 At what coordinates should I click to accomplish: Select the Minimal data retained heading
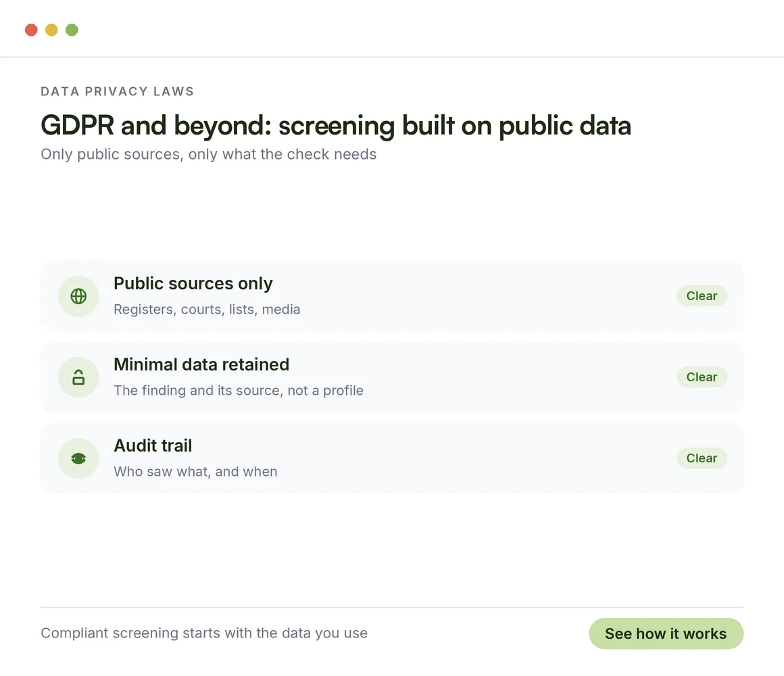point(201,364)
